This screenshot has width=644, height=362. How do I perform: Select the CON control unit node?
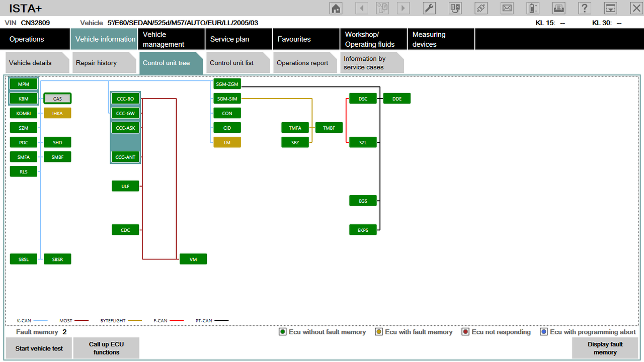pos(227,113)
